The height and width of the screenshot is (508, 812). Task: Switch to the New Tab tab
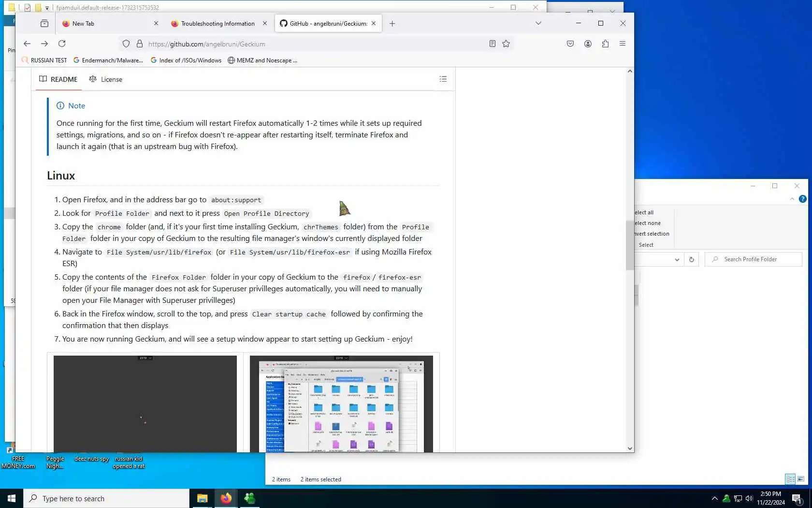(110, 23)
